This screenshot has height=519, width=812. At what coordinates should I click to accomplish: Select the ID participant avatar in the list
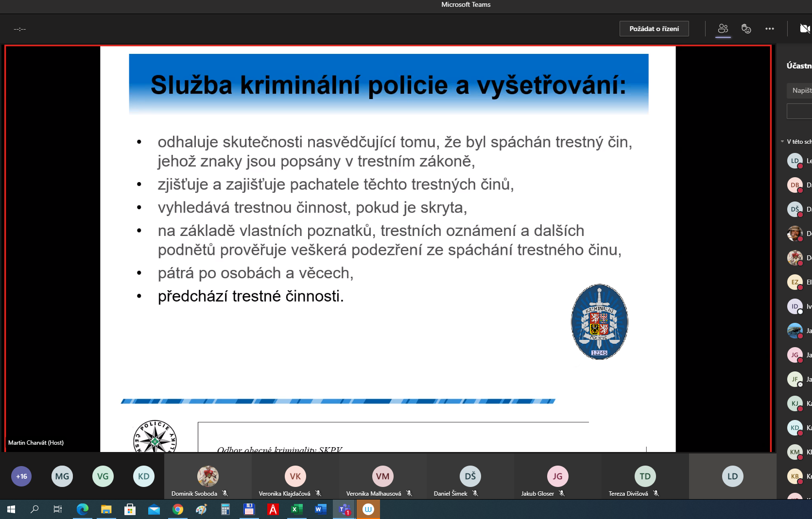pyautogui.click(x=795, y=306)
